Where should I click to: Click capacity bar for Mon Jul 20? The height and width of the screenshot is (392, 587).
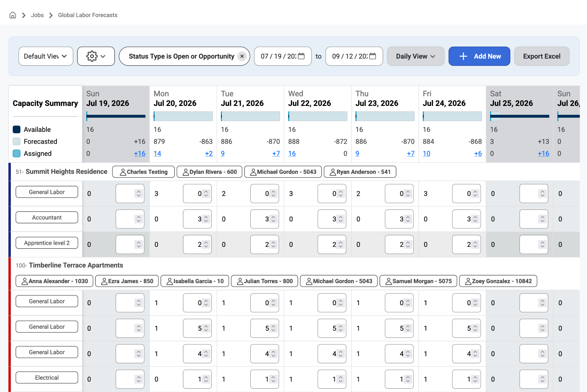183,116
